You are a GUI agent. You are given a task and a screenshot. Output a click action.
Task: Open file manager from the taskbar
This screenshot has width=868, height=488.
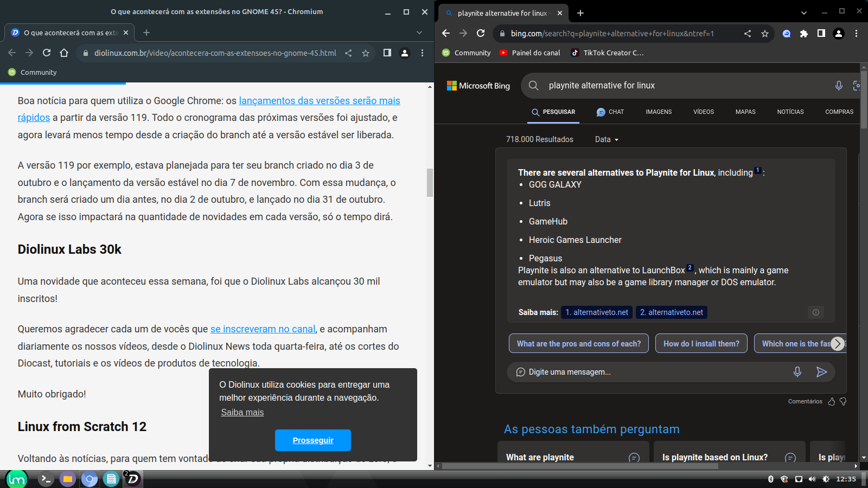(68, 479)
